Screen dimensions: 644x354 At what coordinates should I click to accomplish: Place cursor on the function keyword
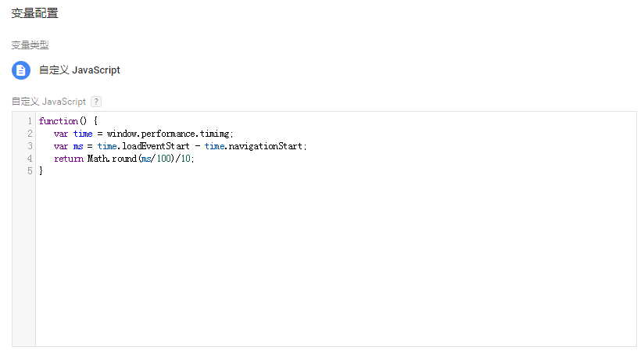pos(58,121)
